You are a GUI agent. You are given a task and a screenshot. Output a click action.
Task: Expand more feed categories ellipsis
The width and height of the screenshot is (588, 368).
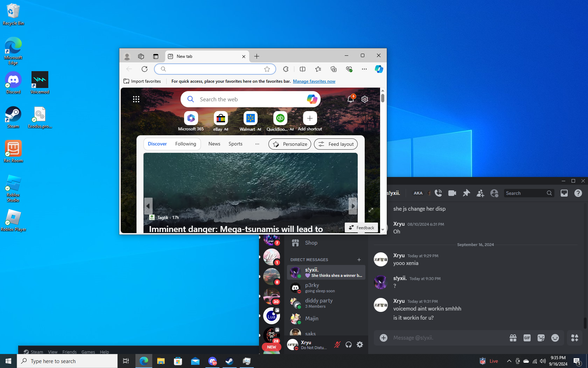tap(257, 144)
